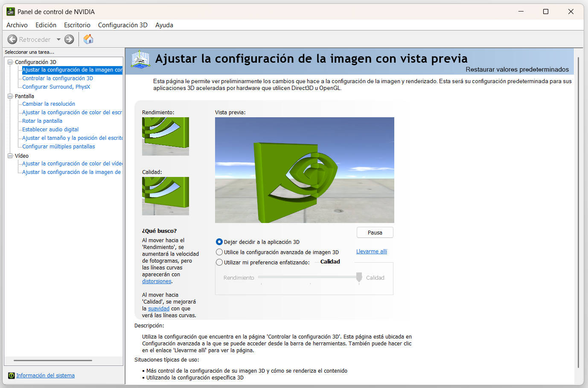Click the 'Vídeo' tree label
The image size is (588, 388).
(22, 156)
